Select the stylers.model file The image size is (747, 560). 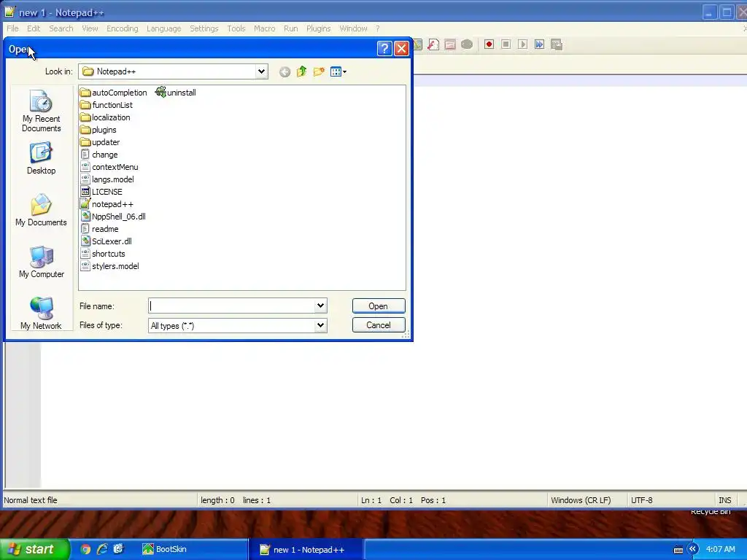tap(109, 265)
